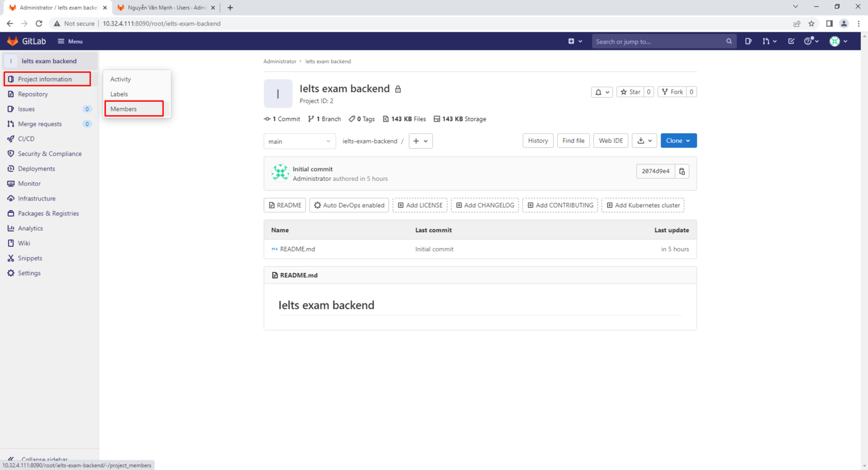This screenshot has height=470, width=868.
Task: Open README.md from the file list
Action: [x=298, y=249]
